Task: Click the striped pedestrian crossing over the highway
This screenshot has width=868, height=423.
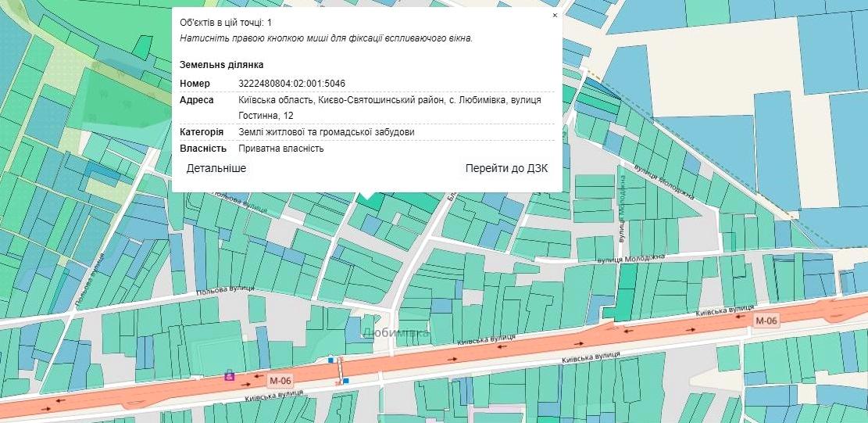Action: [338, 371]
